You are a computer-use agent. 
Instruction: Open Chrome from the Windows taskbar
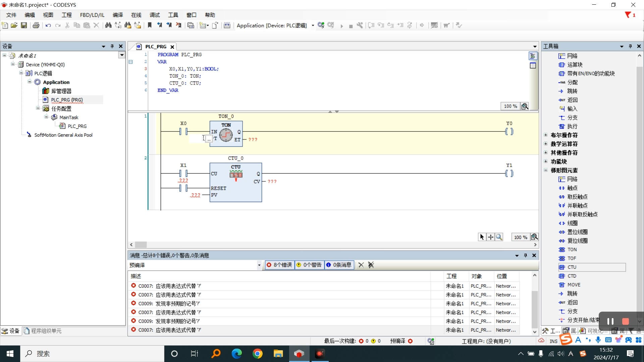257,354
